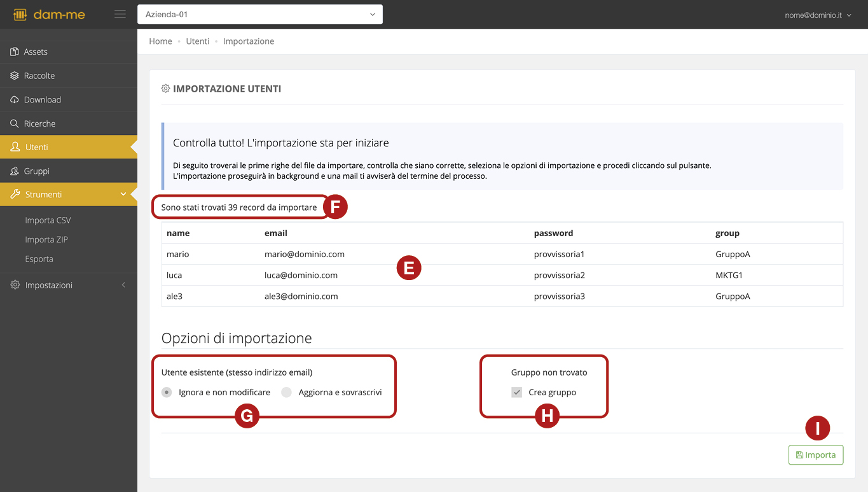This screenshot has height=492, width=868.
Task: Click the Gruppo non trovato label
Action: click(x=549, y=372)
